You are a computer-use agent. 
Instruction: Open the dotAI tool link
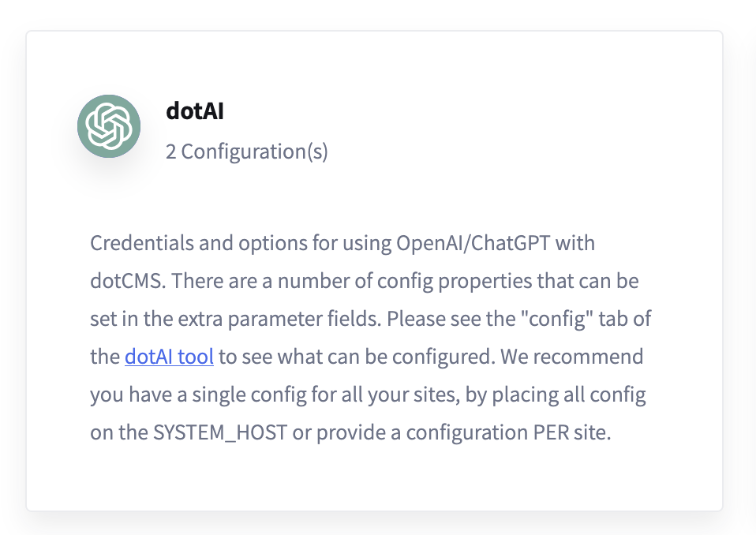tap(169, 357)
